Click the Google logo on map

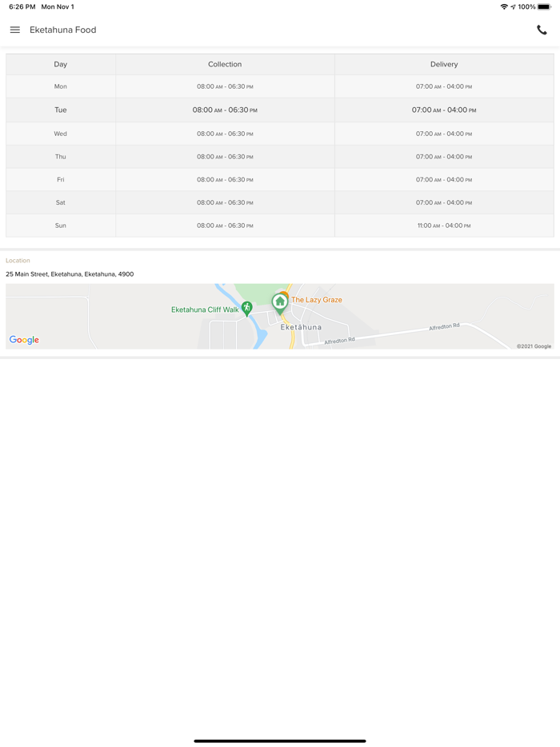pyautogui.click(x=24, y=340)
